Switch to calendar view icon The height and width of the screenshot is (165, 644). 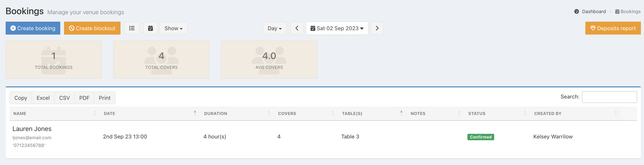coord(151,28)
